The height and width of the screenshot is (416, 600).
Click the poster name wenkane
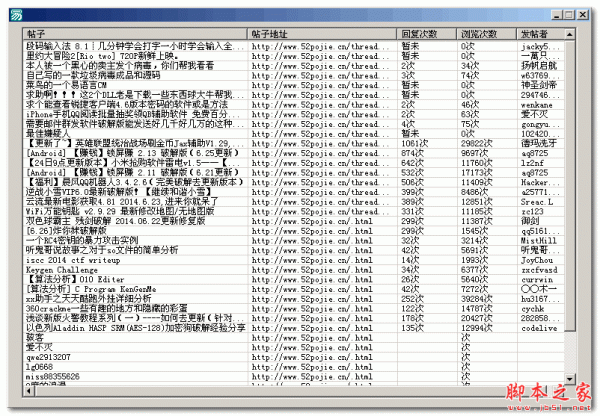point(536,105)
